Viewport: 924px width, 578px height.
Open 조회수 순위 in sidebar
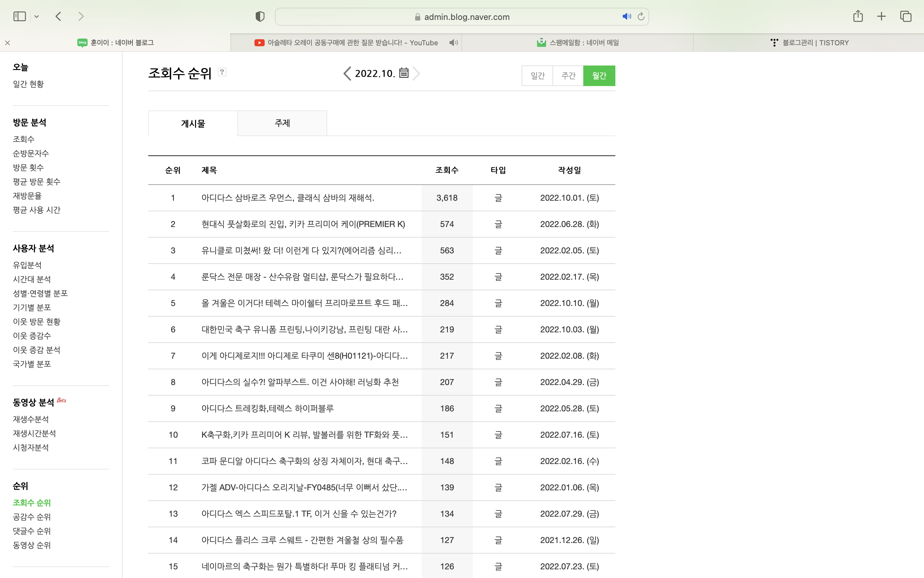tap(32, 503)
